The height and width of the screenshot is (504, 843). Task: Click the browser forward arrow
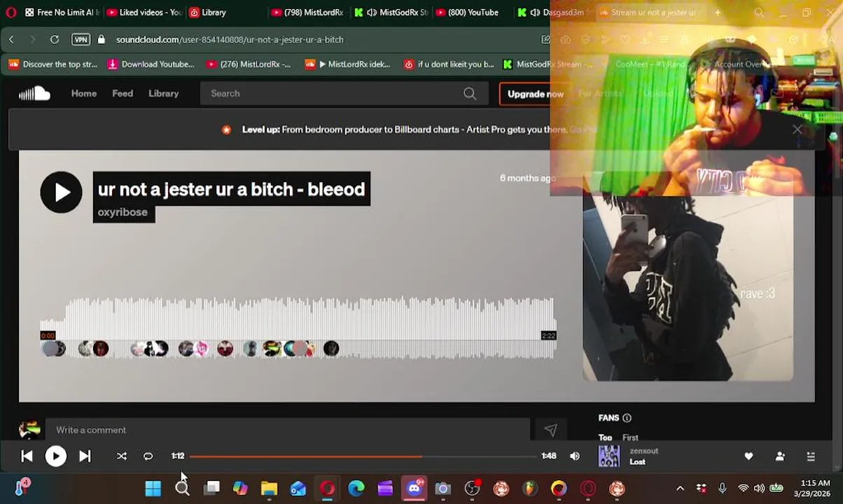coord(32,40)
